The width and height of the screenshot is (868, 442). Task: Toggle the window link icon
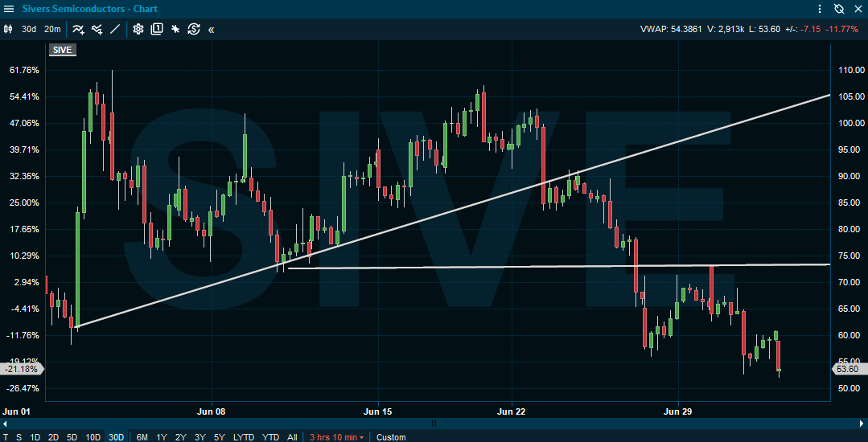(838, 9)
